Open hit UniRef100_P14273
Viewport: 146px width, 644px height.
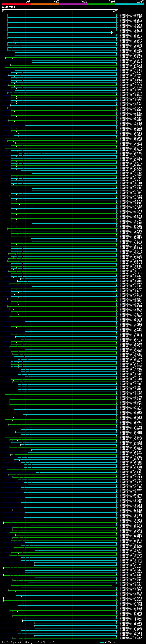[131, 30]
